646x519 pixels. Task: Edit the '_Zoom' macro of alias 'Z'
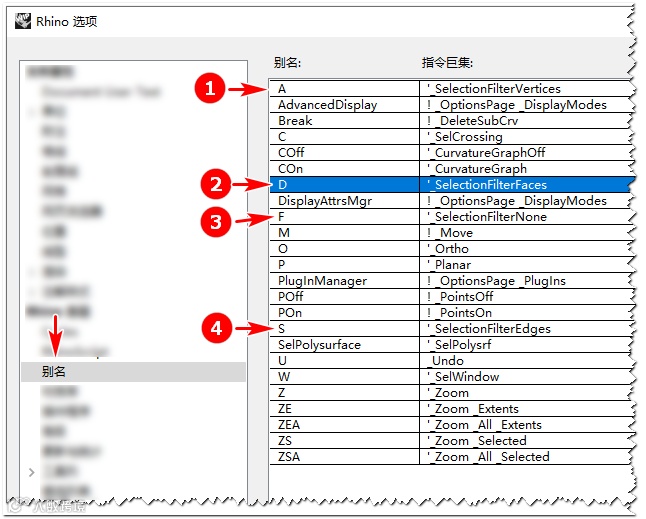pyautogui.click(x=525, y=393)
